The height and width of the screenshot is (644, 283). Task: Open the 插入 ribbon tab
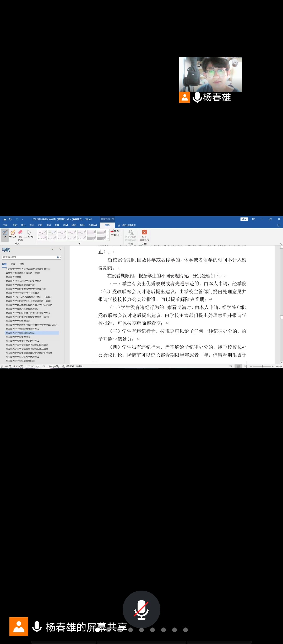click(x=23, y=225)
